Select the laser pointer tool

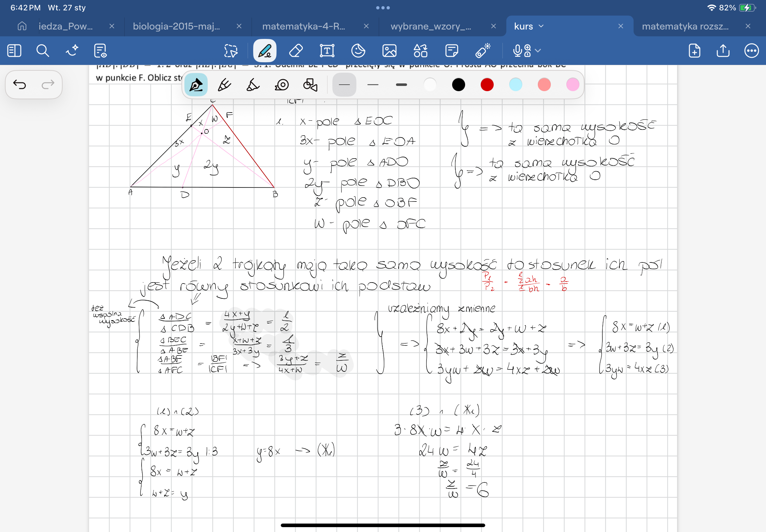483,51
